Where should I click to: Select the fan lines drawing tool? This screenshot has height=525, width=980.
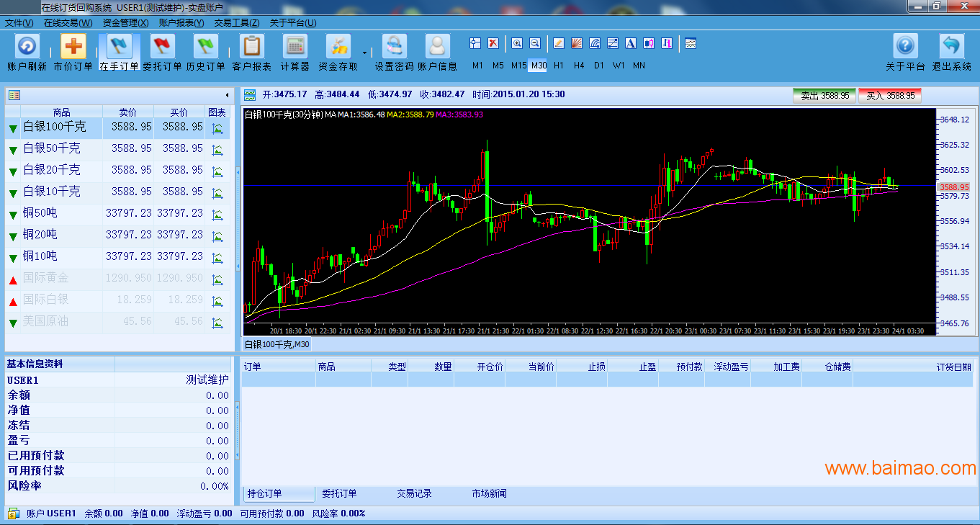pyautogui.click(x=576, y=43)
